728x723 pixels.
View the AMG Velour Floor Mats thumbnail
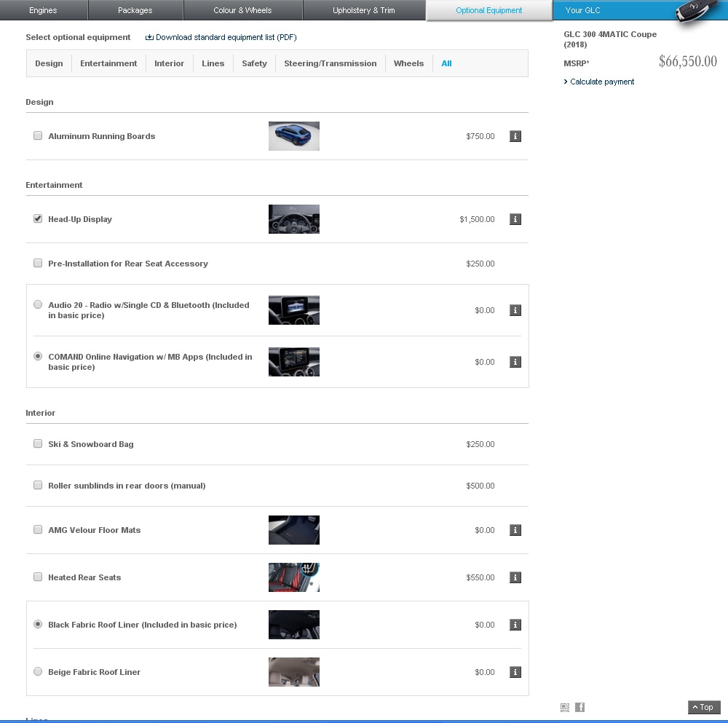tap(294, 530)
